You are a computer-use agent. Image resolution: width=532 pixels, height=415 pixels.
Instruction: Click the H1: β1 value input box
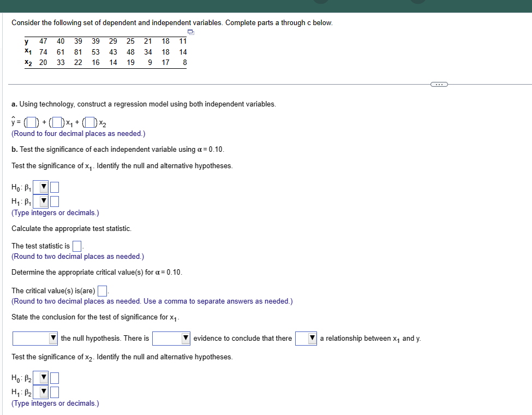pyautogui.click(x=54, y=201)
